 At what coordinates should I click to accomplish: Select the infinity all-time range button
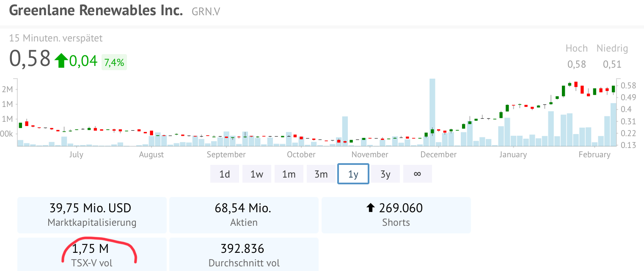tap(417, 174)
